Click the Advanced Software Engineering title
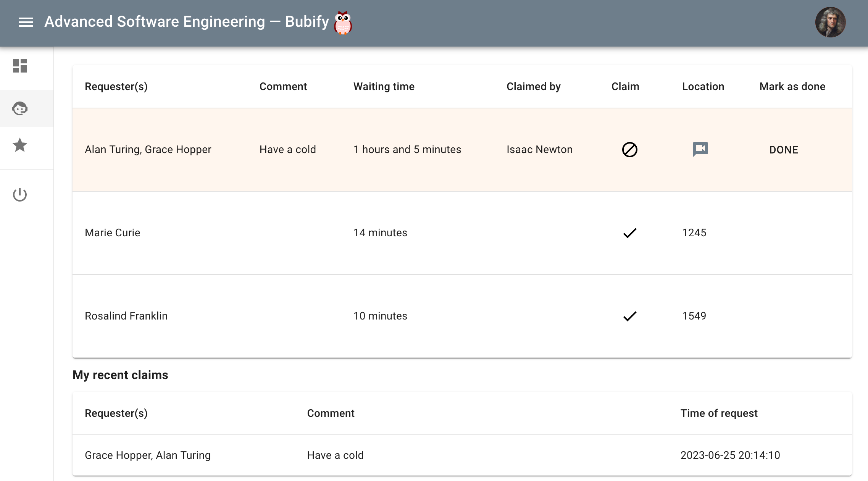Image resolution: width=868 pixels, height=481 pixels. click(x=155, y=22)
